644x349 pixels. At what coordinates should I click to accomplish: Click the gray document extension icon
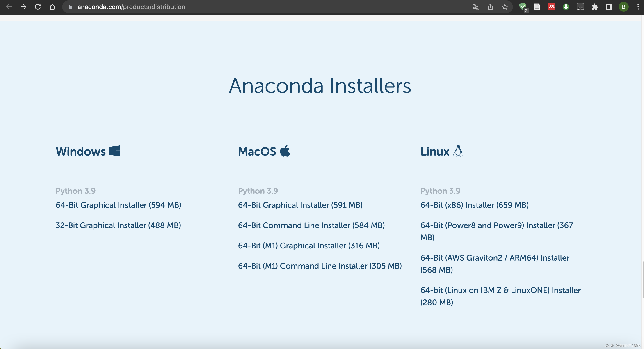(x=537, y=7)
